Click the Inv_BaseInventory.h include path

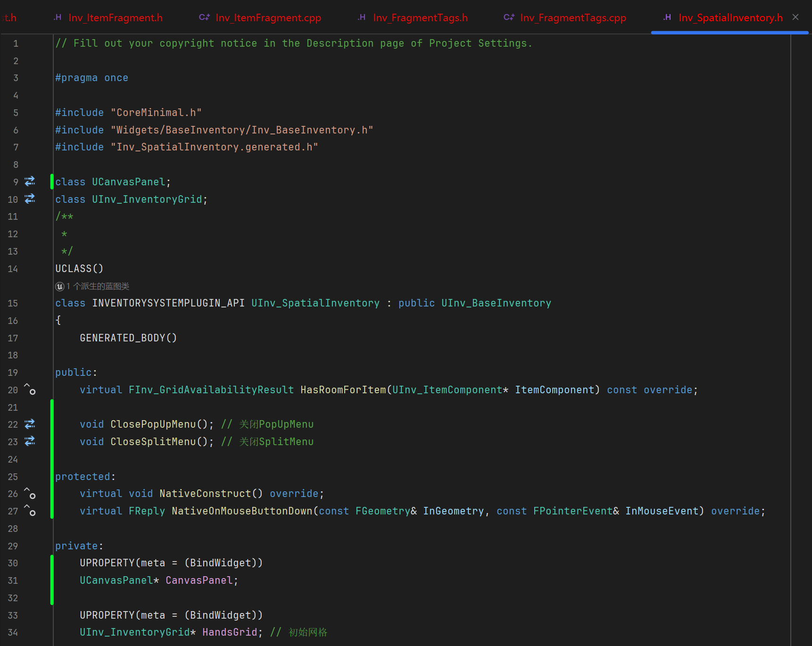tap(242, 130)
